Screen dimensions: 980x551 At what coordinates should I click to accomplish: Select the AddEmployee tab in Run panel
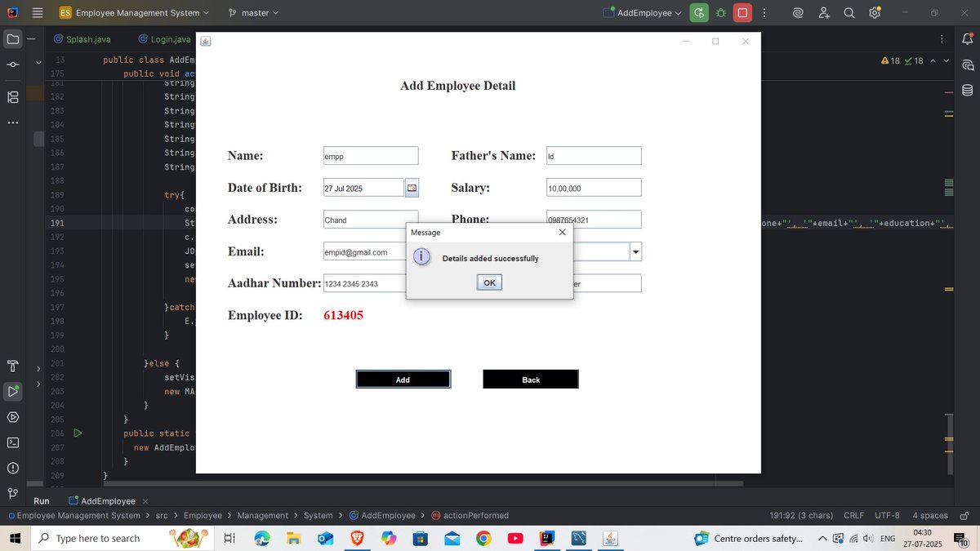click(101, 501)
